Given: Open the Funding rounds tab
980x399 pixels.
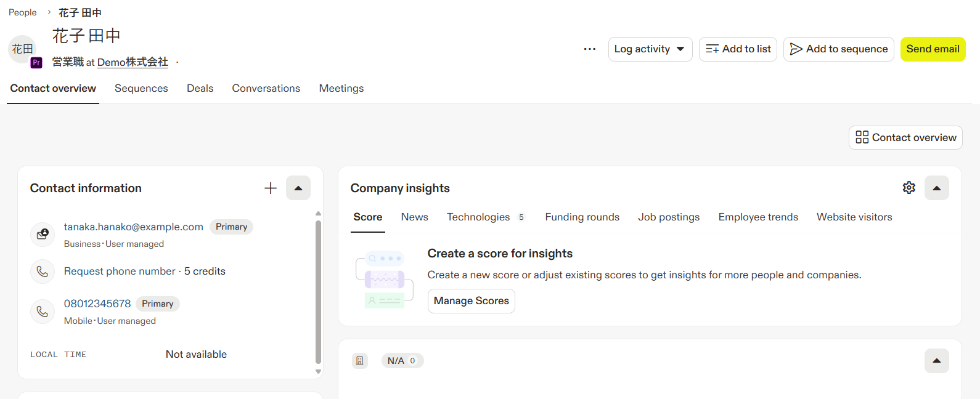Looking at the screenshot, I should 582,217.
